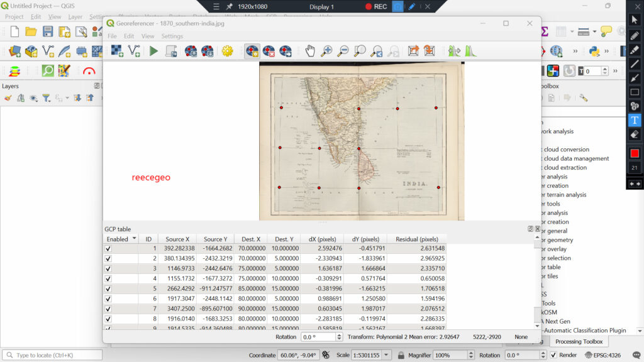The width and height of the screenshot is (644, 362).
Task: Increment Magnifier spinbox up arrow
Action: [470, 353]
